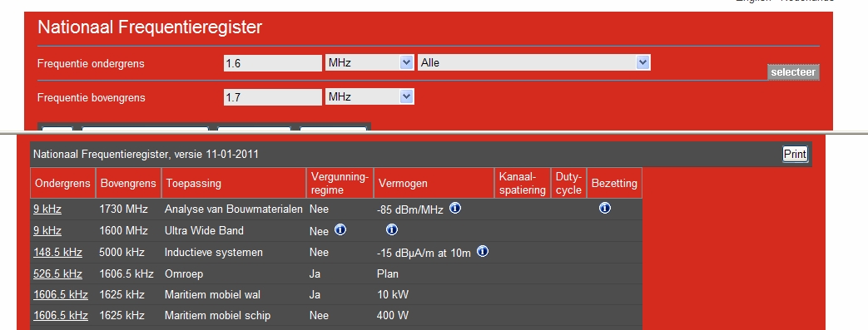Click Vermogen info icon in Ultra Wide Band row
868x330 pixels.
[x=392, y=229]
